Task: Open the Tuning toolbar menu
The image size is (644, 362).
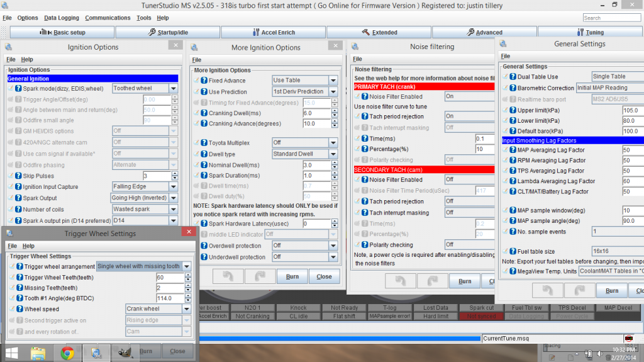Action: pos(590,32)
